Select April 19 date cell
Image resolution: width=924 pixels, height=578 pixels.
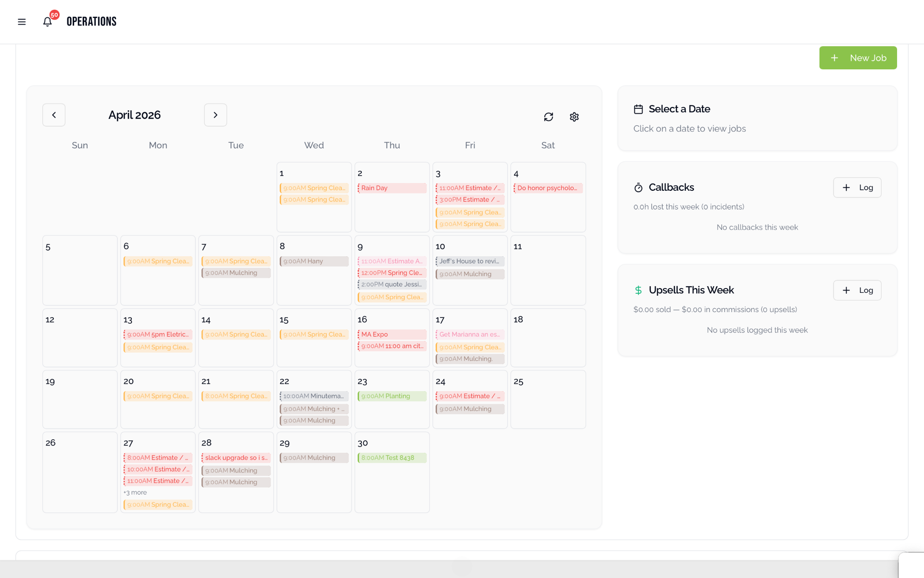pyautogui.click(x=80, y=399)
